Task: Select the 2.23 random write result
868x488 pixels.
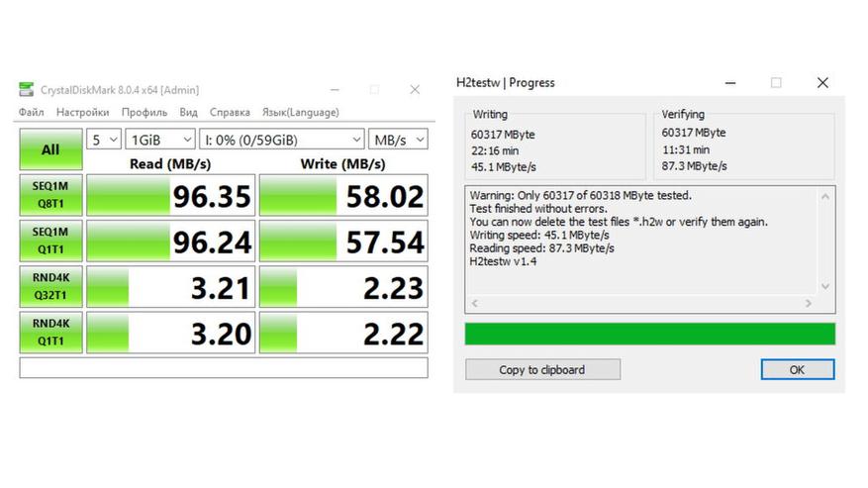Action: (x=343, y=286)
